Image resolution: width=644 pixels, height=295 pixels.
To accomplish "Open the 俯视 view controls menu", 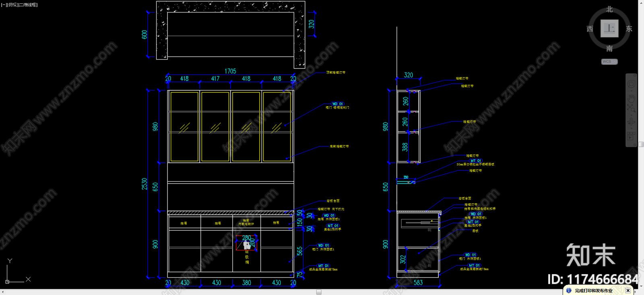I will [13, 5].
